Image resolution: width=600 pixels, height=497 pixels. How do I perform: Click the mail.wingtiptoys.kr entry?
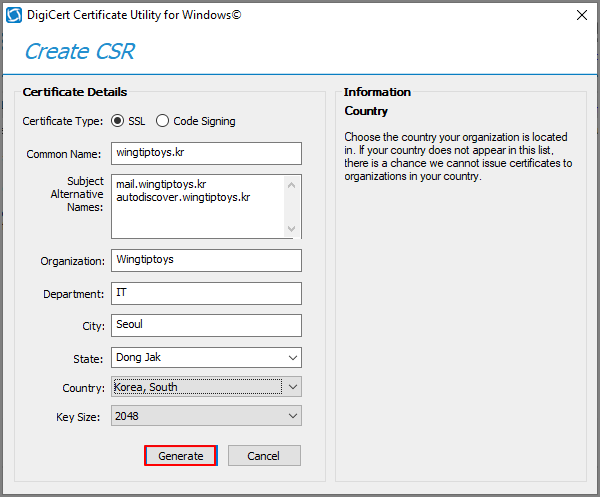(x=161, y=184)
